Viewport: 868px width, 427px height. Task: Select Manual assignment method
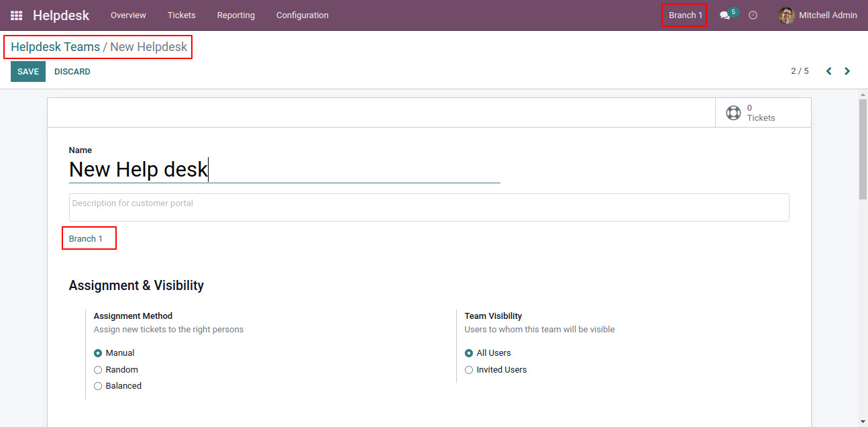pos(98,353)
